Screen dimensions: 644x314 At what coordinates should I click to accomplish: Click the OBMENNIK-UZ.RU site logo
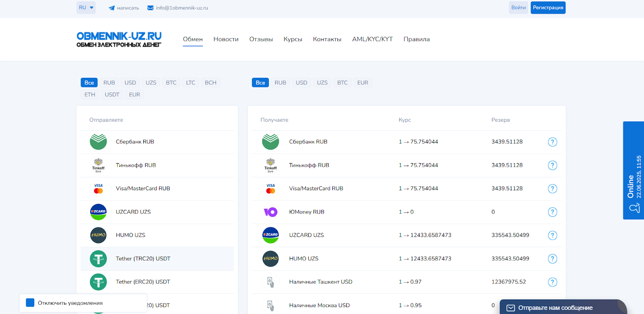119,40
